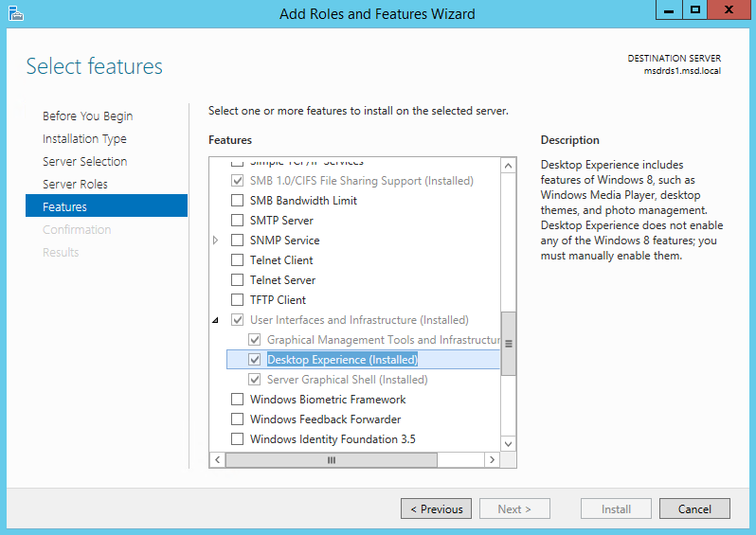756x535 pixels.
Task: Enable the Telnet Client checkbox
Action: click(x=238, y=260)
